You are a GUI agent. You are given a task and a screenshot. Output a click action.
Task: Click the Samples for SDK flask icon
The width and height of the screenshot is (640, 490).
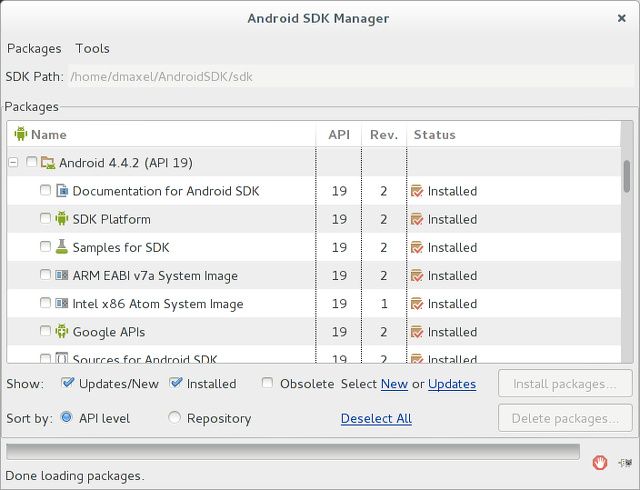(62, 247)
